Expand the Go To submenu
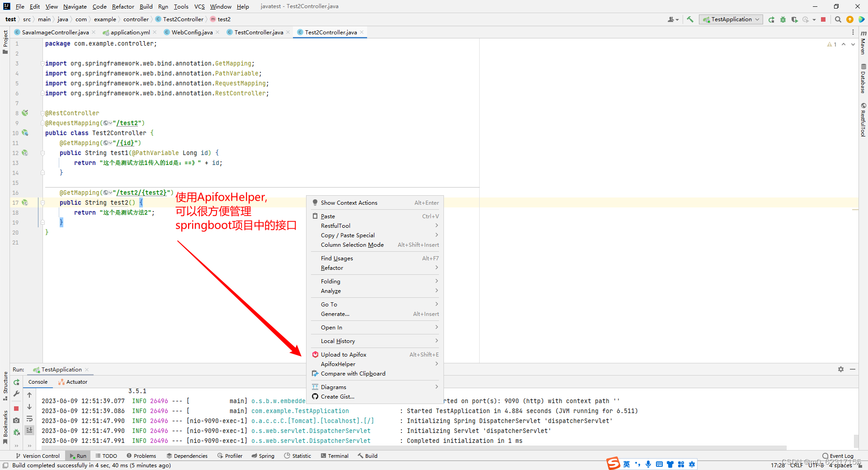The width and height of the screenshot is (868, 470). coord(329,304)
